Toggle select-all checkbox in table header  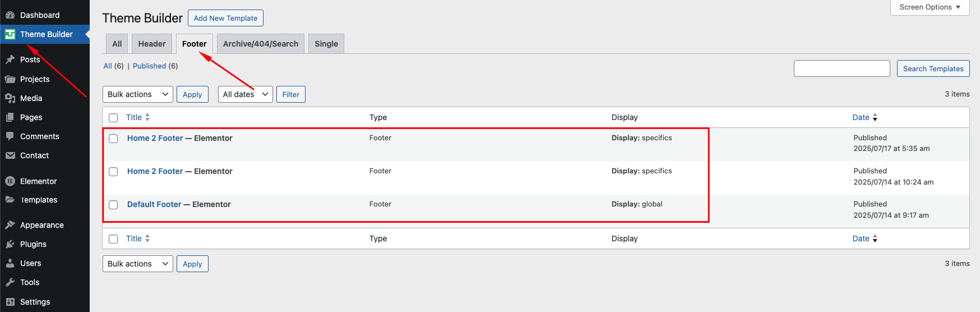[113, 118]
